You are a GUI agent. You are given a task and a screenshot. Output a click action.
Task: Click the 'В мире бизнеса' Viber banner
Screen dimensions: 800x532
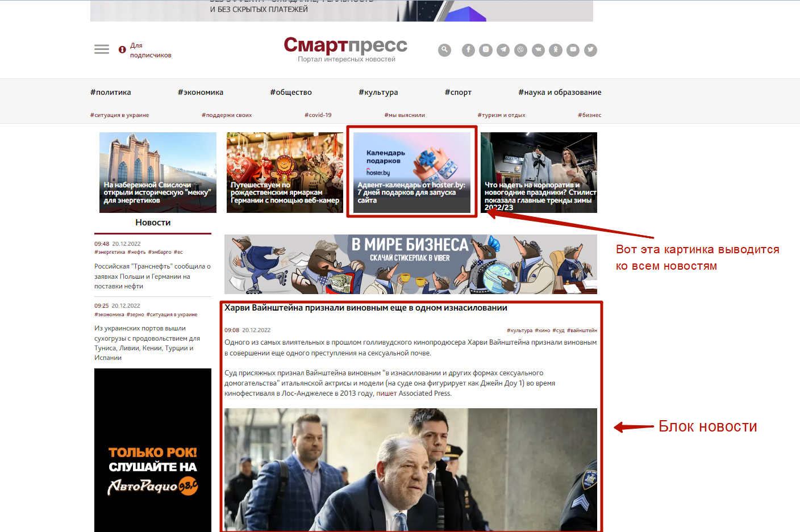pyautogui.click(x=410, y=264)
